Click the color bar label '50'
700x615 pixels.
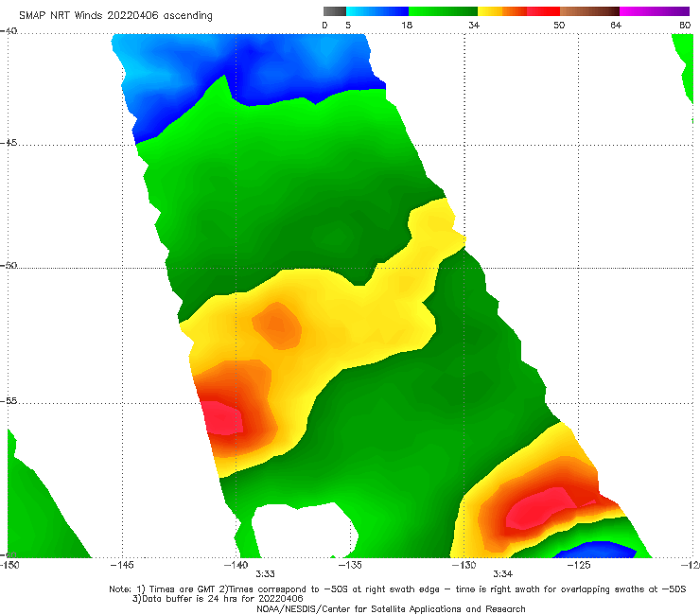(559, 25)
